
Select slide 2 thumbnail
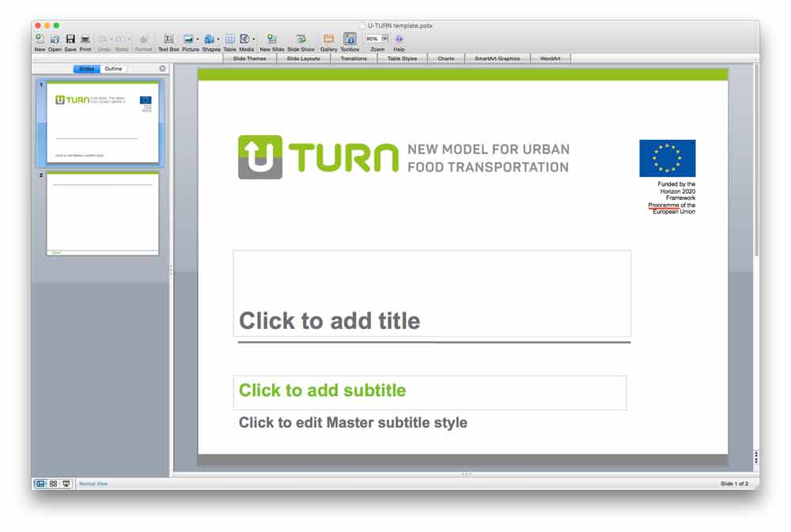coord(102,213)
